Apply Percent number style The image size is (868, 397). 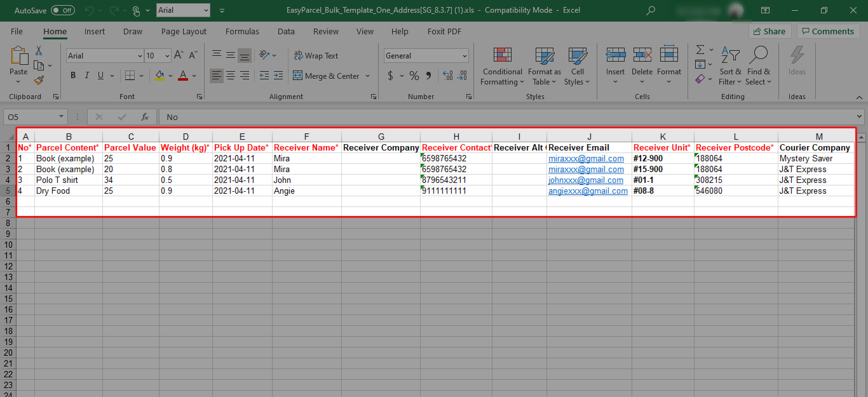(x=414, y=75)
